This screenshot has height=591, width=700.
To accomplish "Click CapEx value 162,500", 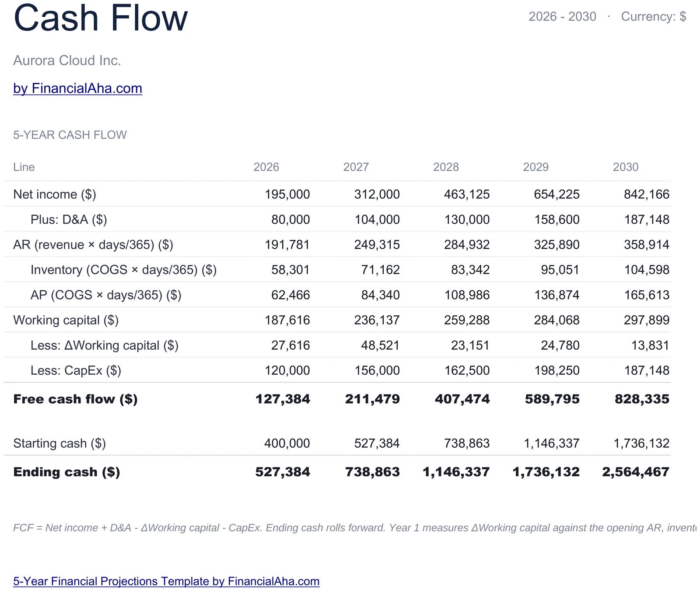I will [467, 370].
